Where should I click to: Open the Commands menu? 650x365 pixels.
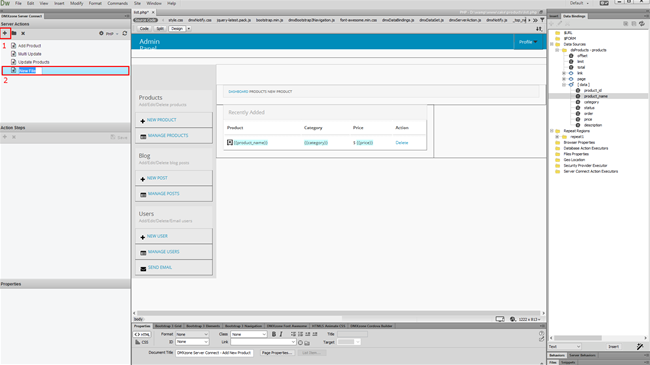118,3
